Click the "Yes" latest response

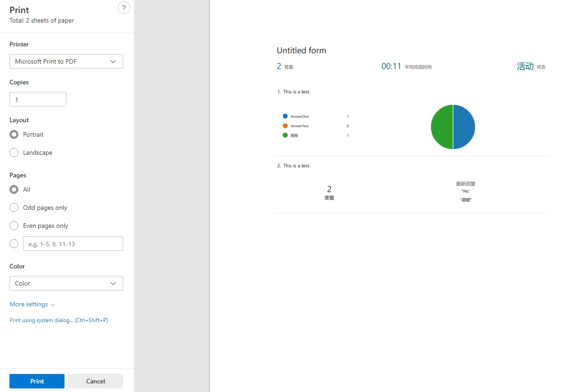point(466,191)
